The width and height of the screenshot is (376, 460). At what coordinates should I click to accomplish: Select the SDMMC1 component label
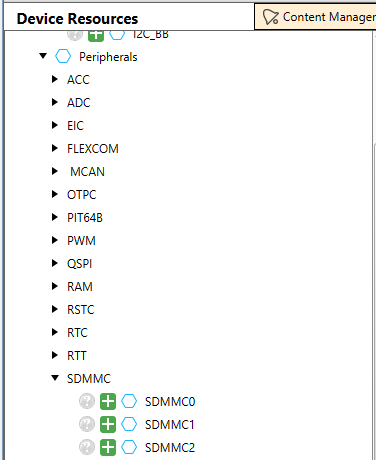pos(169,425)
